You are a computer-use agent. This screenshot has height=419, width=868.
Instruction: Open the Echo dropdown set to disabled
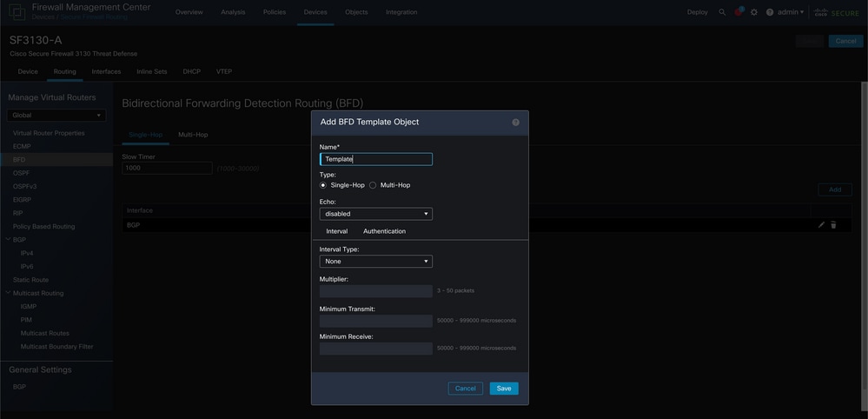pos(376,214)
